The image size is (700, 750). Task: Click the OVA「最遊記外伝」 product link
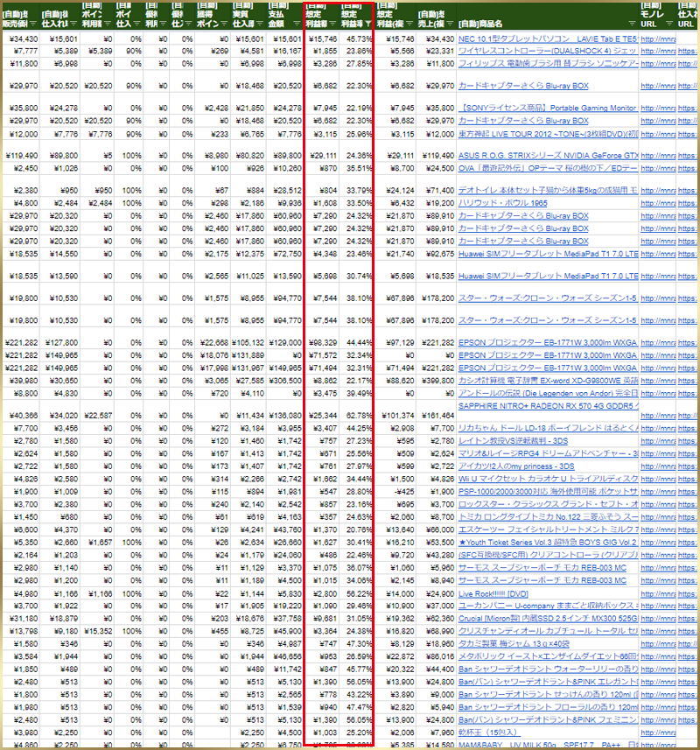tap(548, 168)
